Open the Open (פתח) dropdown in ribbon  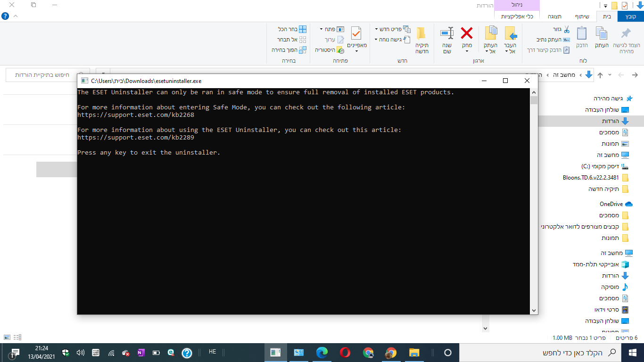pos(332,29)
